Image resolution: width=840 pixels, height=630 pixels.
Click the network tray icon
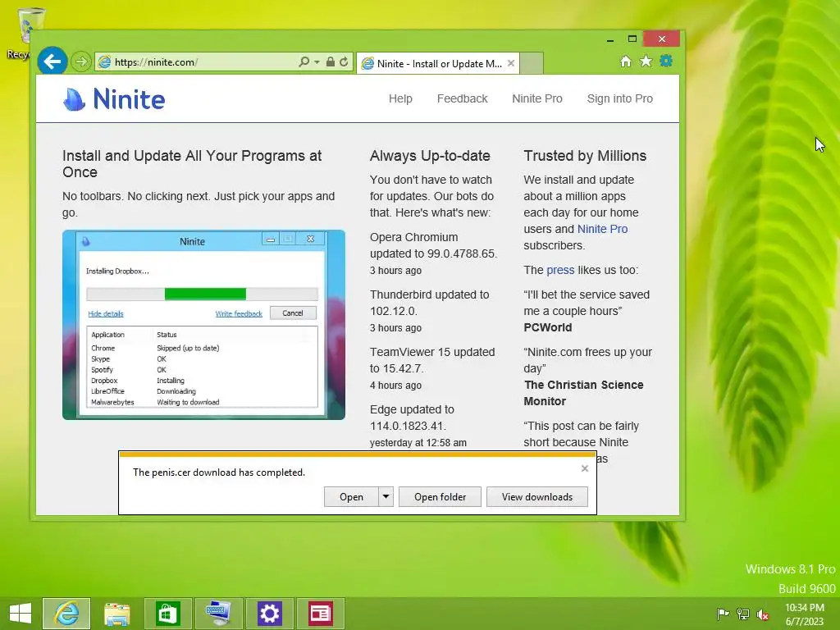(x=743, y=614)
